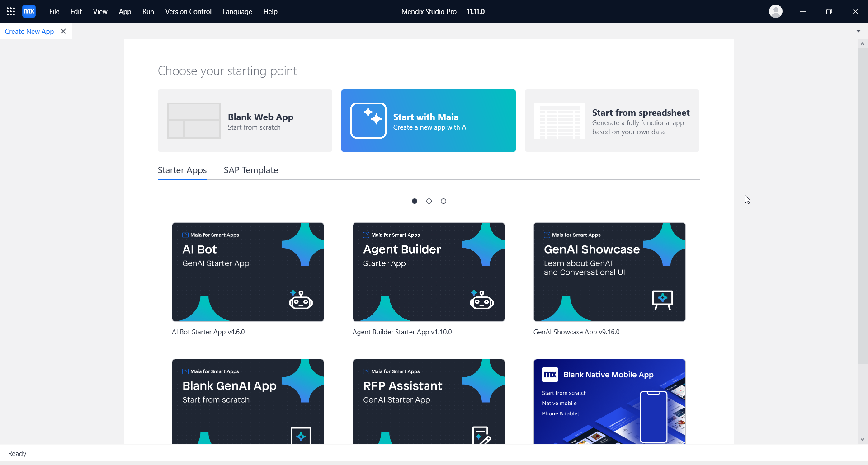Image resolution: width=868 pixels, height=465 pixels.
Task: Select the Blank GenAI App thumbnail
Action: click(248, 401)
